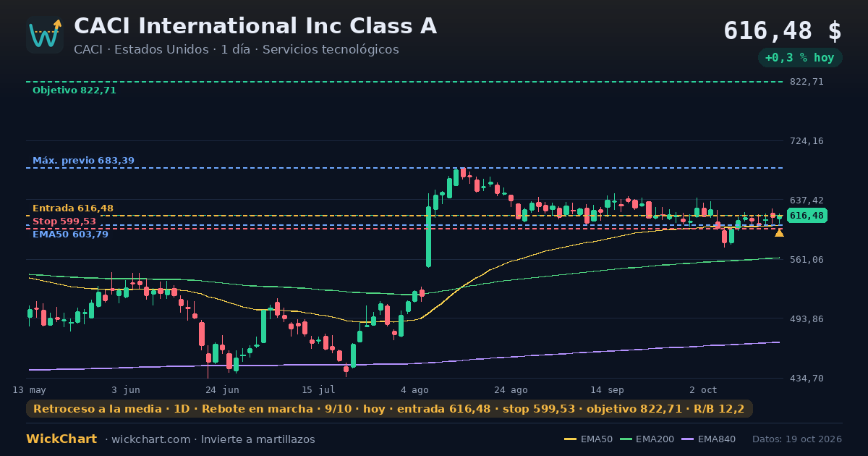Click the '2 oct' date label
Screen dimensions: 868x456
pyautogui.click(x=703, y=390)
